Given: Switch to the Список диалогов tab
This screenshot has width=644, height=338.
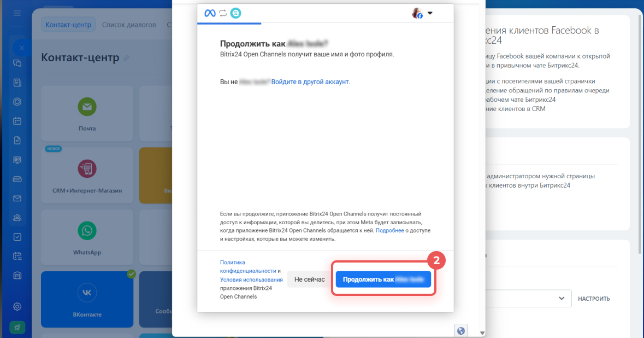Looking at the screenshot, I should pos(129,25).
